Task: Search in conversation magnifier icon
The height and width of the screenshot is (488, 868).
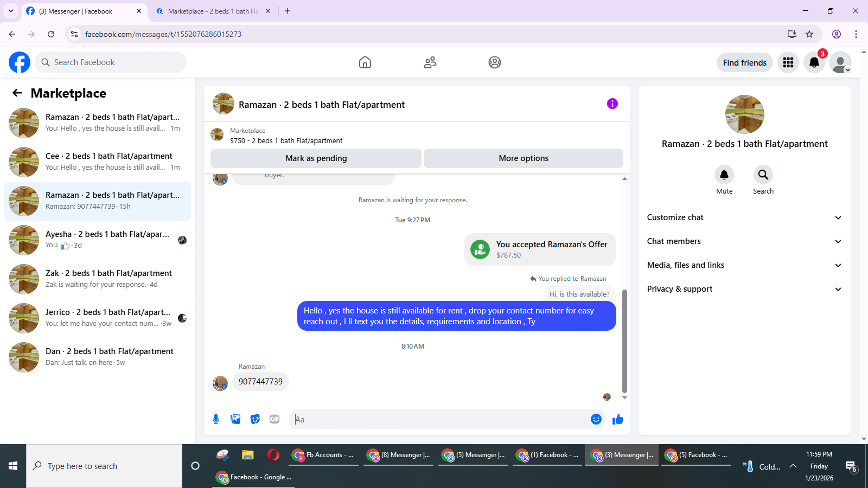Action: click(763, 175)
